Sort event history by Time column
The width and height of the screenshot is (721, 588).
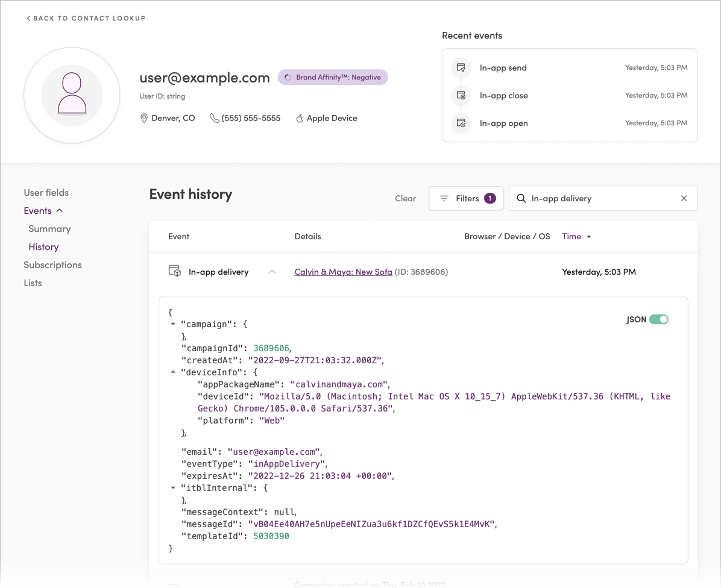(x=576, y=237)
